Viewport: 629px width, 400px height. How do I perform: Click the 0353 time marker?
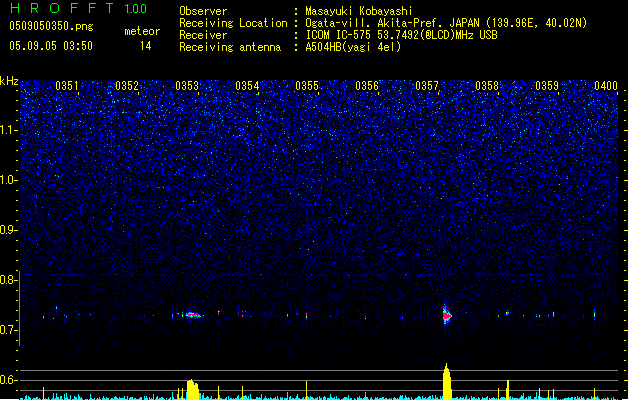187,86
